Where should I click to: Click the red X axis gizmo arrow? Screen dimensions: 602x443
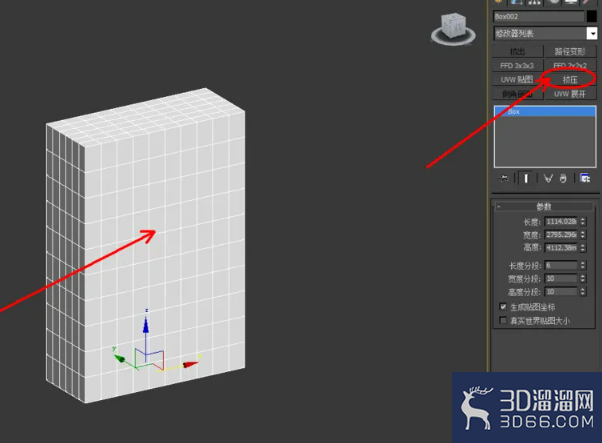click(190, 364)
